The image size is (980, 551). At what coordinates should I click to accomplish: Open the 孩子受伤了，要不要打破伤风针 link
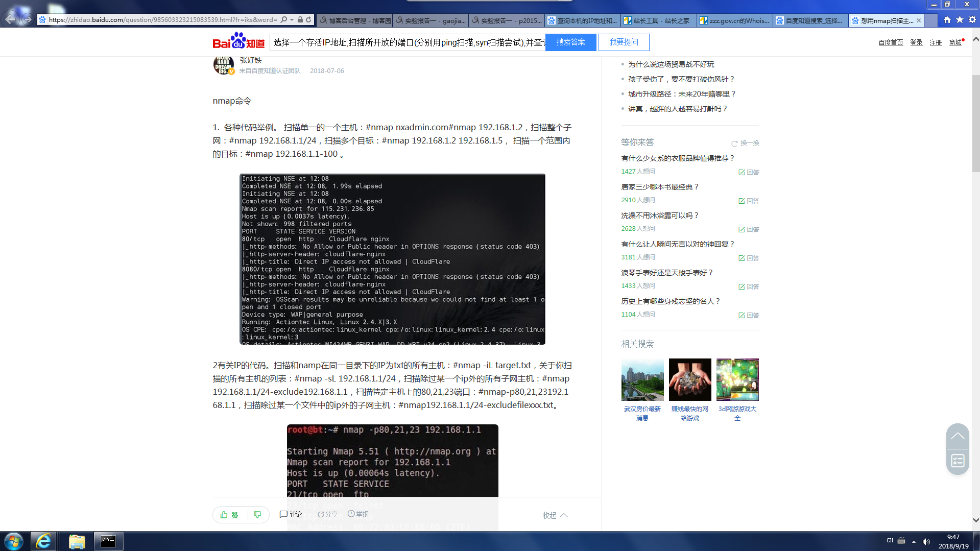tap(681, 79)
